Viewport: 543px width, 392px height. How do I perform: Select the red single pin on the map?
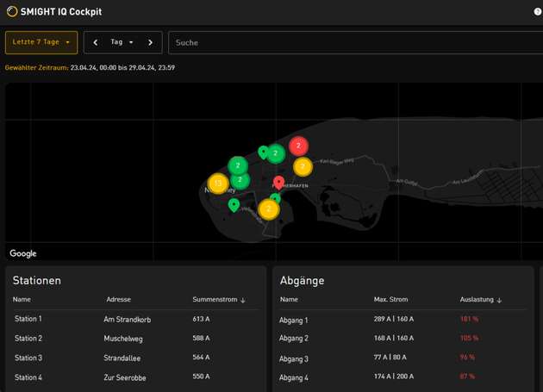[278, 183]
